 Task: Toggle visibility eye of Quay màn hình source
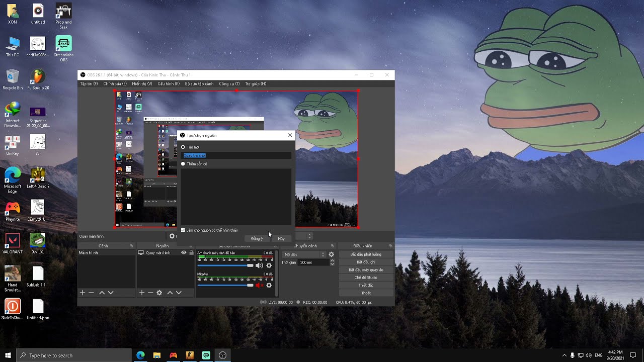pyautogui.click(x=184, y=252)
